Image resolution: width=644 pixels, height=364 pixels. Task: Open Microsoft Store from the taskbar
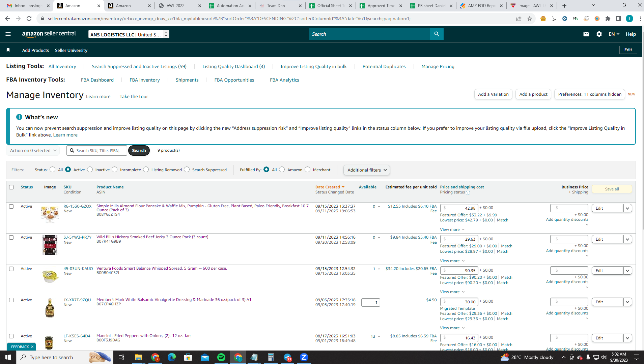point(188,357)
